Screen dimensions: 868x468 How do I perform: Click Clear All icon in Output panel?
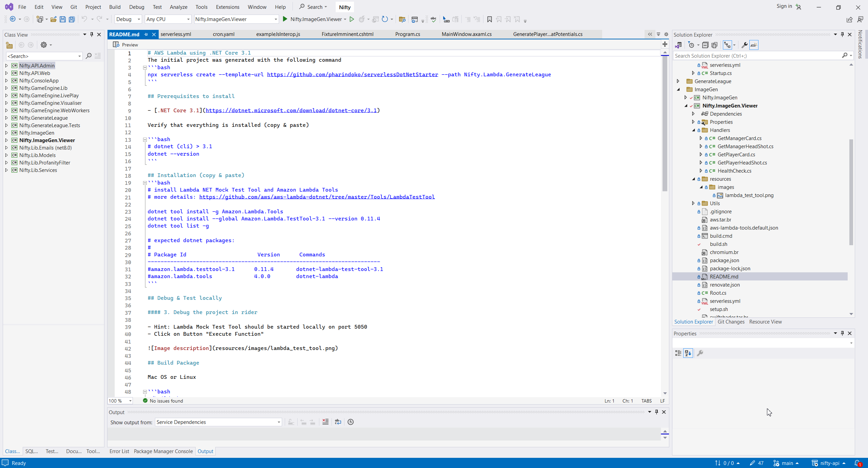(325, 422)
